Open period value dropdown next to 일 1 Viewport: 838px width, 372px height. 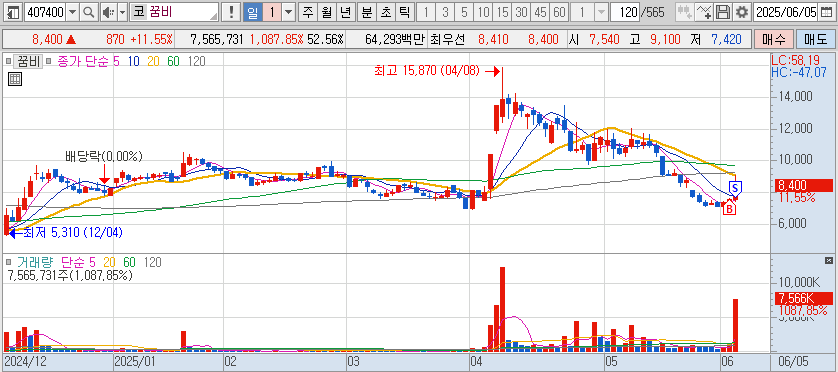pyautogui.click(x=289, y=12)
